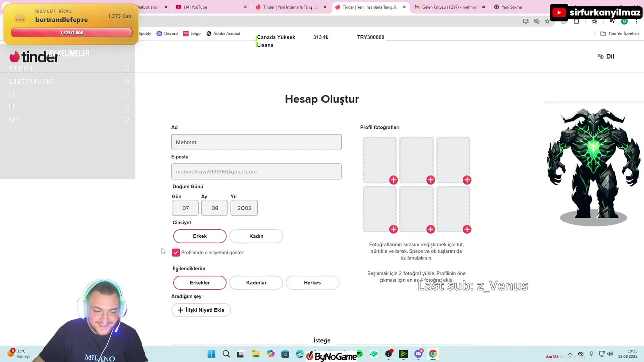Screen dimensions: 644x362
Task: Switch to Chrome in the taskbar
Action: tap(433, 354)
